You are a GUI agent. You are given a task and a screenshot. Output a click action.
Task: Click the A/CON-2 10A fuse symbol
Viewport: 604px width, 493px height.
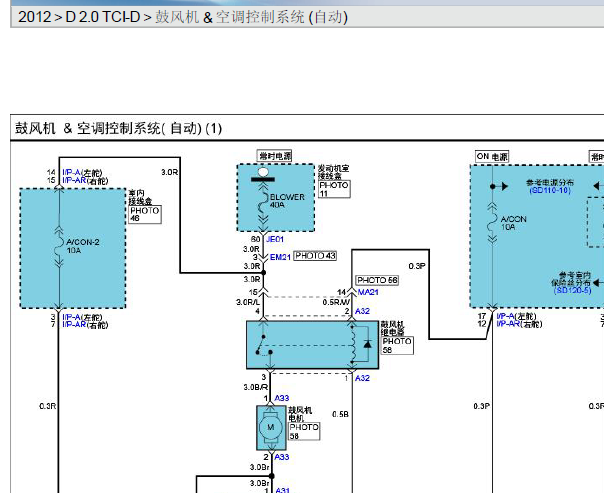[59, 245]
